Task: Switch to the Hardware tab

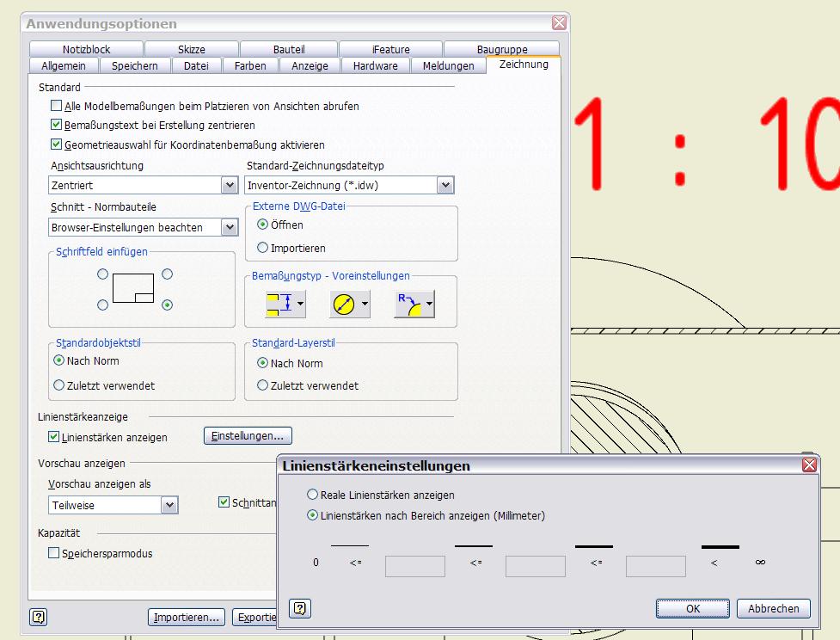Action: [375, 65]
